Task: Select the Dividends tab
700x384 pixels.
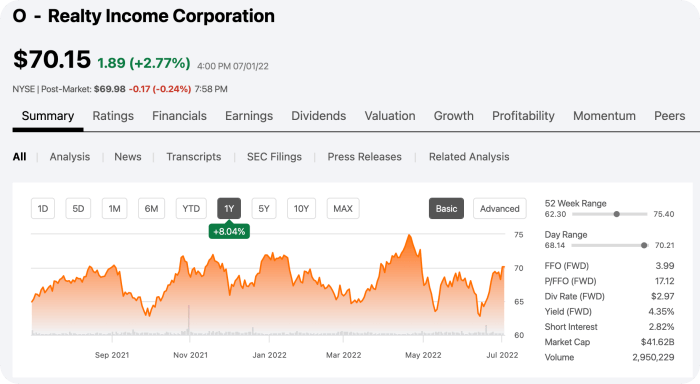Action: pos(318,116)
